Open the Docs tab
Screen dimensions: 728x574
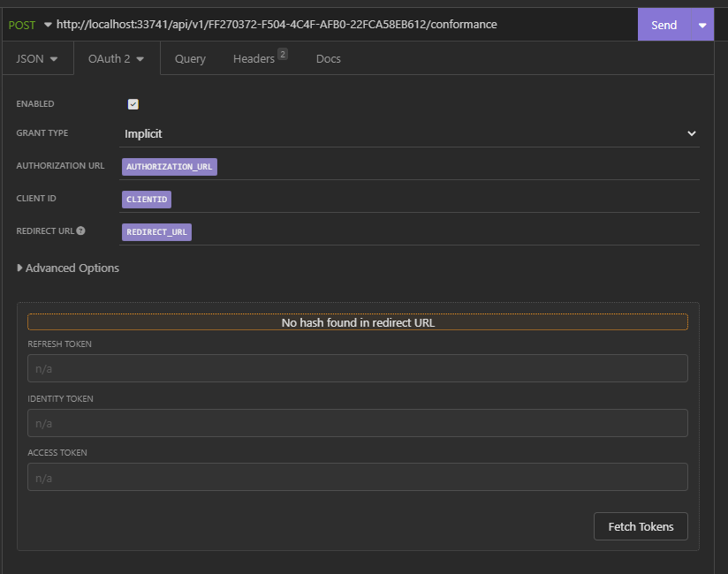pyautogui.click(x=328, y=58)
